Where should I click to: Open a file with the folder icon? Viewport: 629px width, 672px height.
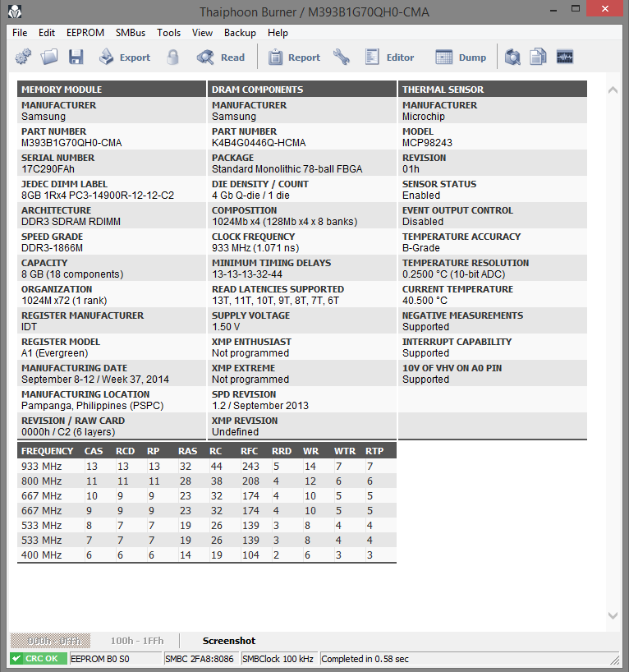pos(49,57)
